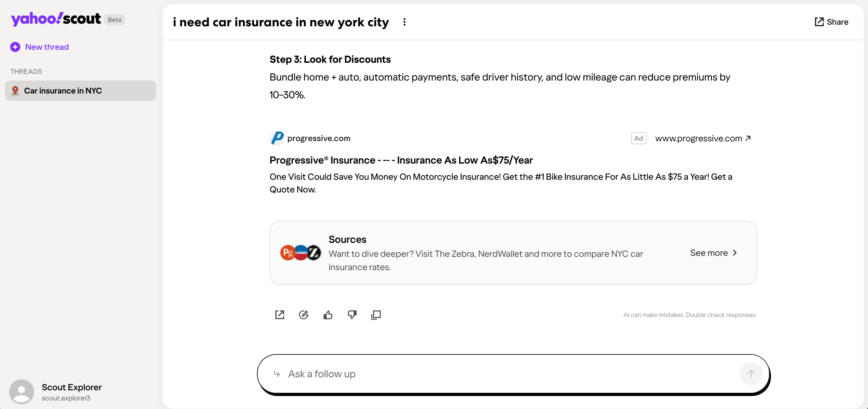Screen dimensions: 868x409
Task: Click the export response icon below the answer
Action: tap(280, 315)
